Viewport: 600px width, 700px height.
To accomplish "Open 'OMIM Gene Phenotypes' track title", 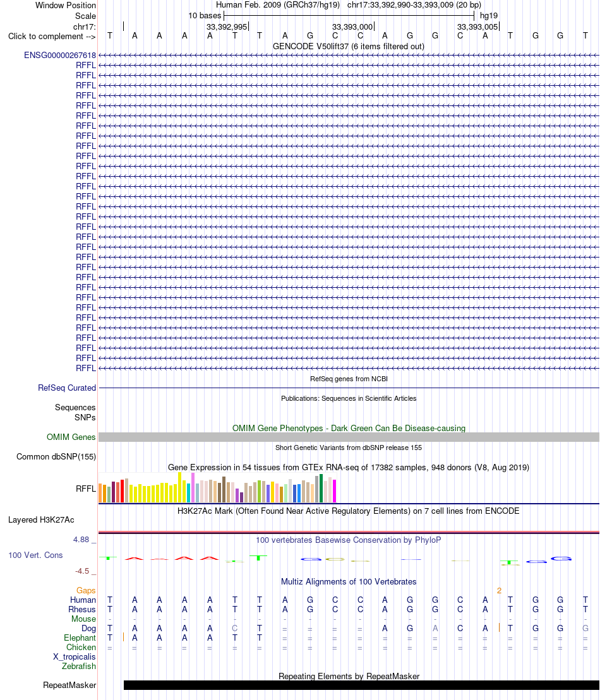I will click(x=349, y=428).
